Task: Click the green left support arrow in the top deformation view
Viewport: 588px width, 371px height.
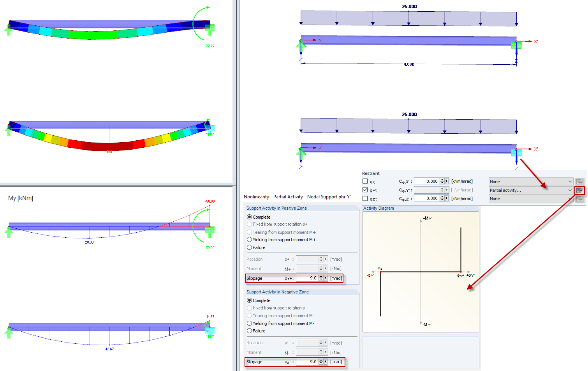Action: coord(8,30)
